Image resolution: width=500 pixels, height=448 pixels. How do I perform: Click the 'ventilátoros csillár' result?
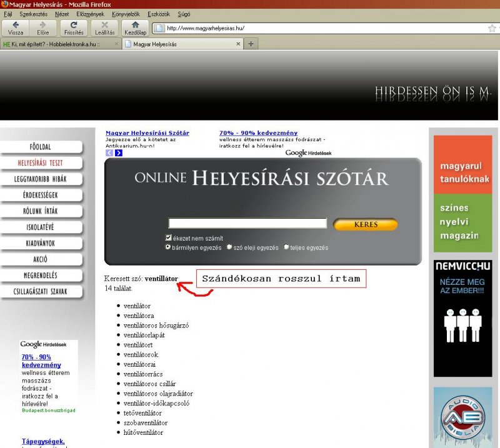click(149, 384)
